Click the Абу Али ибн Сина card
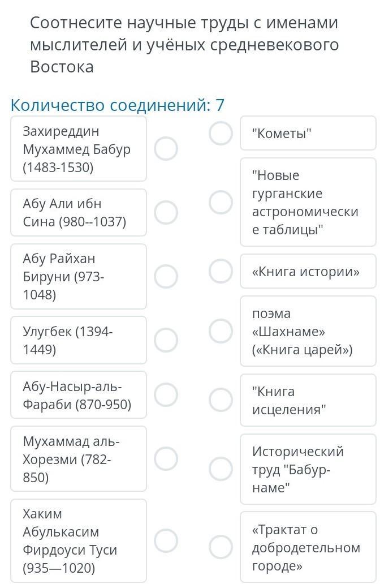The image size is (380, 588). [x=78, y=212]
